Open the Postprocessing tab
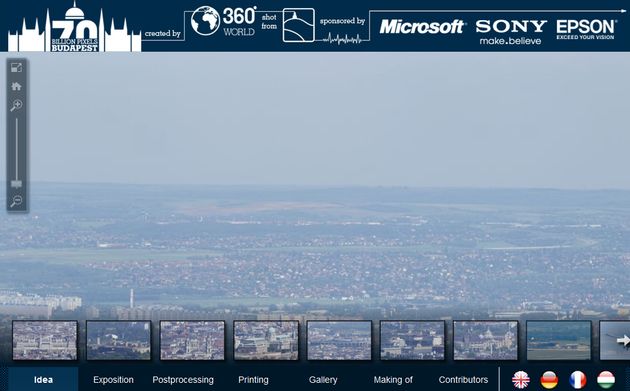Image resolution: width=630 pixels, height=391 pixels. pos(183,379)
